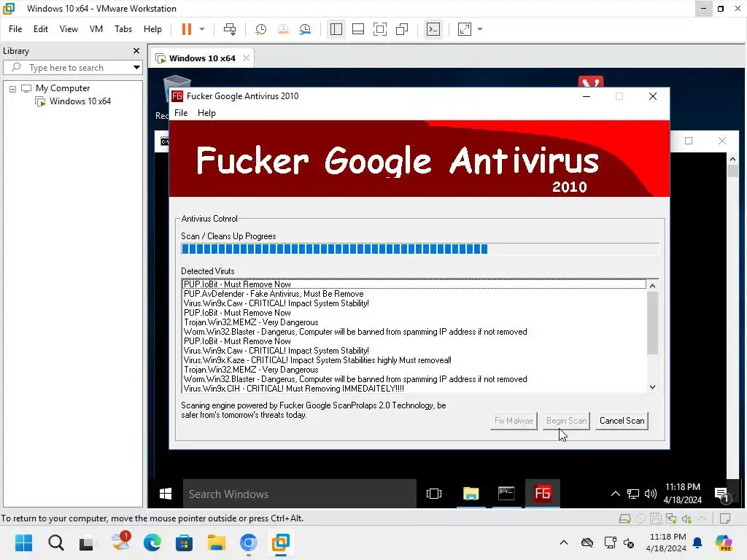The image size is (747, 560).
Task: Toggle the thumbnail bar view icon
Action: (x=357, y=29)
